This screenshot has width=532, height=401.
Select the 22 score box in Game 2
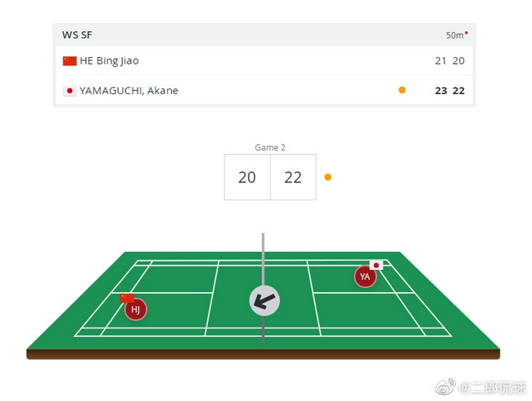tap(293, 177)
